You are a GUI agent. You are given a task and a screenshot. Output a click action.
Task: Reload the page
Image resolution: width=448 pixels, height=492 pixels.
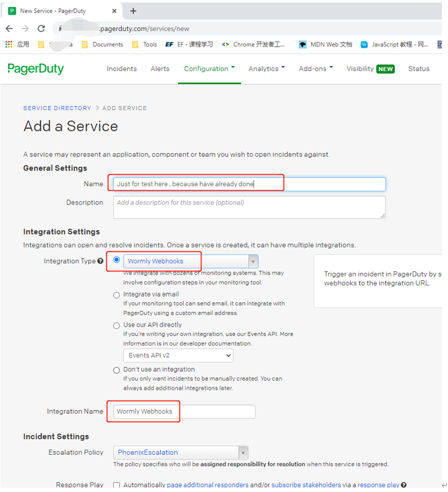click(x=41, y=28)
